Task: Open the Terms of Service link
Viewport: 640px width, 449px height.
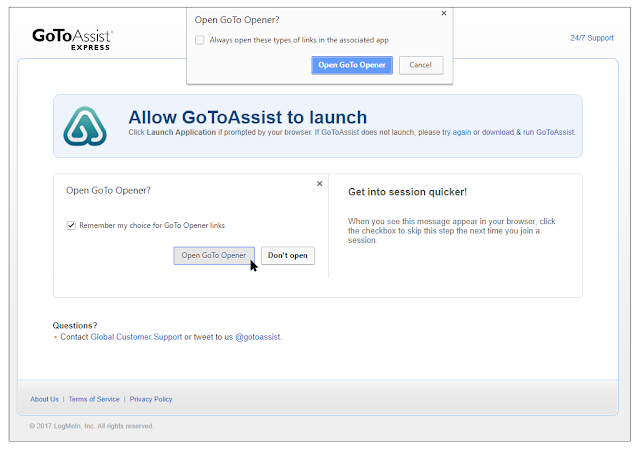Action: (x=94, y=399)
